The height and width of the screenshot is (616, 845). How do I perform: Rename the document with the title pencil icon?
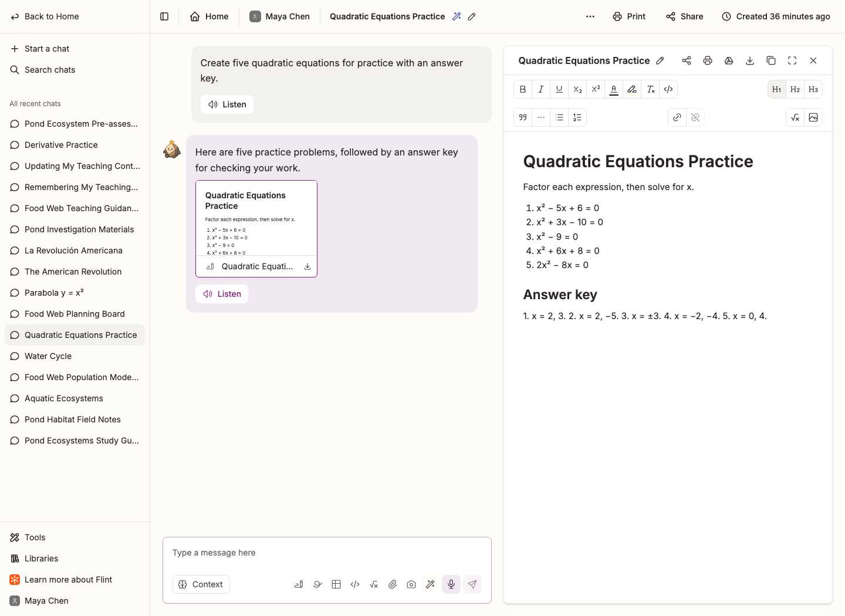coord(660,60)
